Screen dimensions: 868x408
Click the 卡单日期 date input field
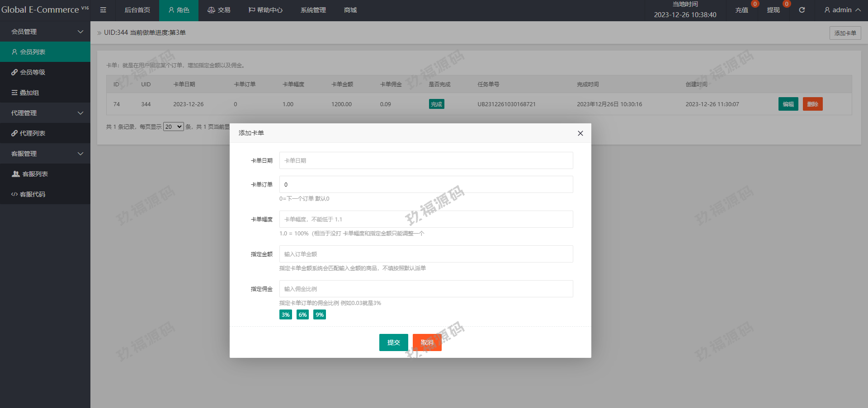coord(426,160)
